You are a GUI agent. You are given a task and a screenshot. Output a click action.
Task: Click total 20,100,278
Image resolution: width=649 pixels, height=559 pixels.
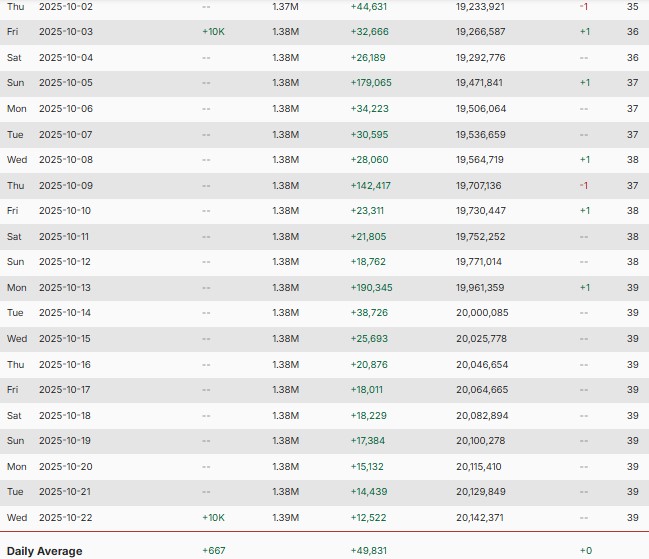(481, 441)
